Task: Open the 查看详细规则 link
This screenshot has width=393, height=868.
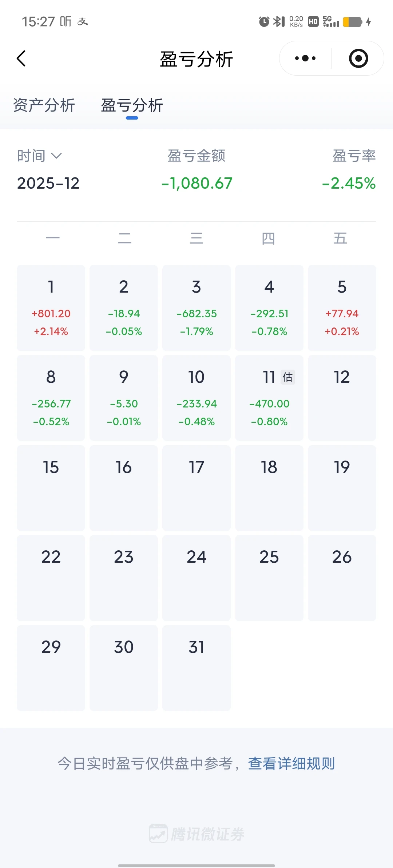Action: click(x=291, y=763)
